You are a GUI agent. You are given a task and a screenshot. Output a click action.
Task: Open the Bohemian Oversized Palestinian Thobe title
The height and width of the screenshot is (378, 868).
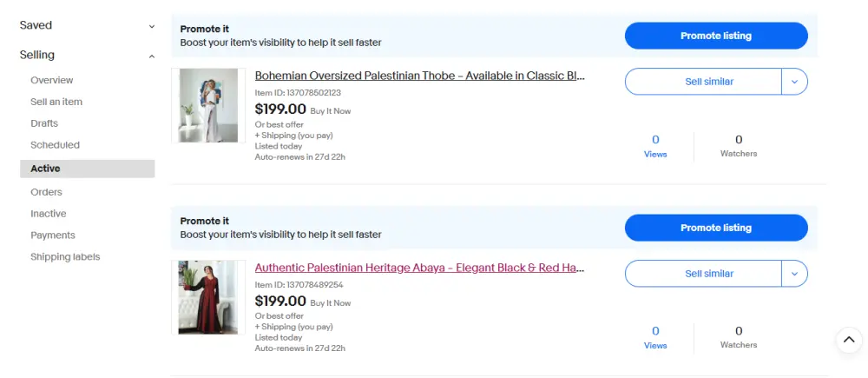[419, 76]
